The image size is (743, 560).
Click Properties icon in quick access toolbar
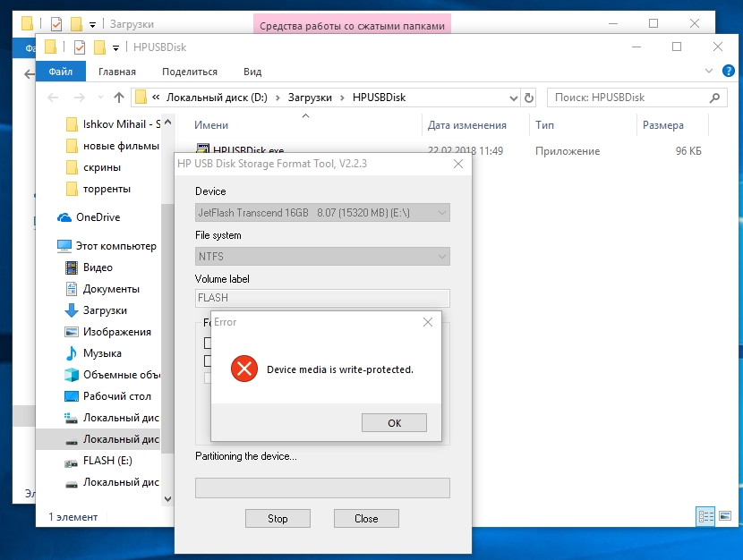[x=80, y=47]
